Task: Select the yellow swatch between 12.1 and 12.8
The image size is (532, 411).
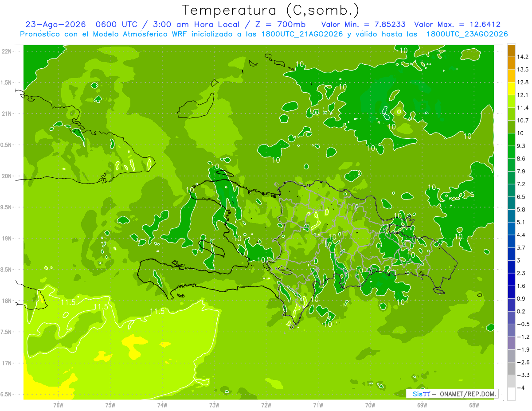Action: (511, 89)
